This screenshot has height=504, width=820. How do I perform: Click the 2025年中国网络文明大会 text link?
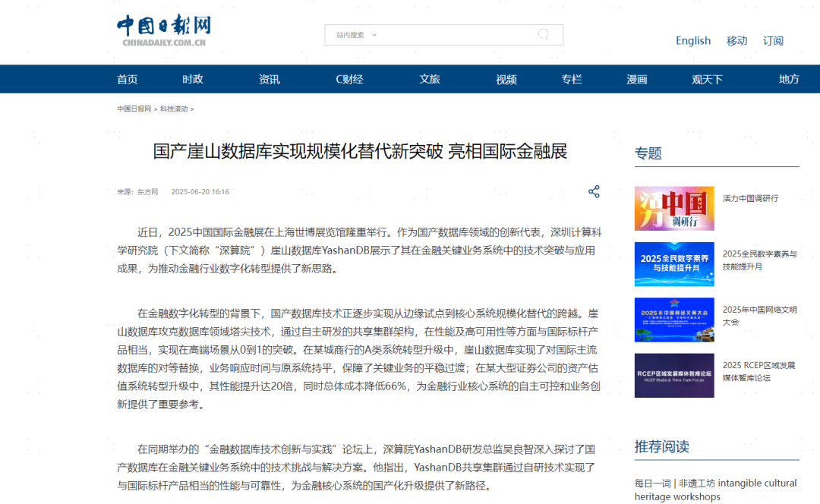pos(760,316)
